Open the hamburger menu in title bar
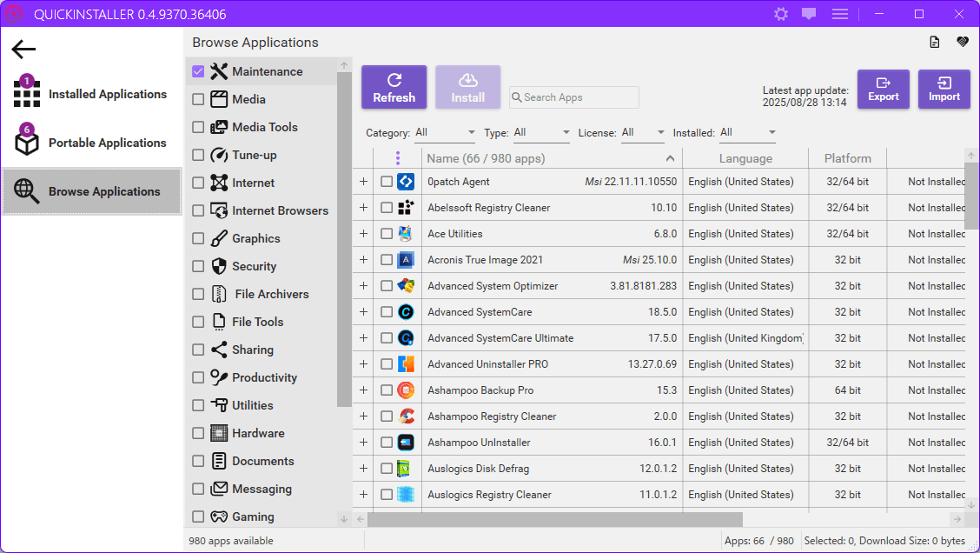 [840, 14]
